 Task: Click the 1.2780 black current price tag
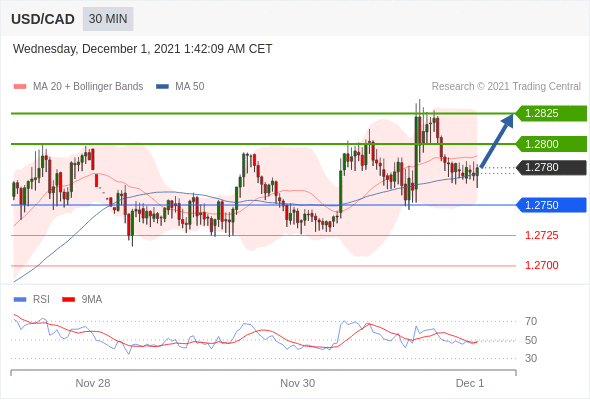551,167
